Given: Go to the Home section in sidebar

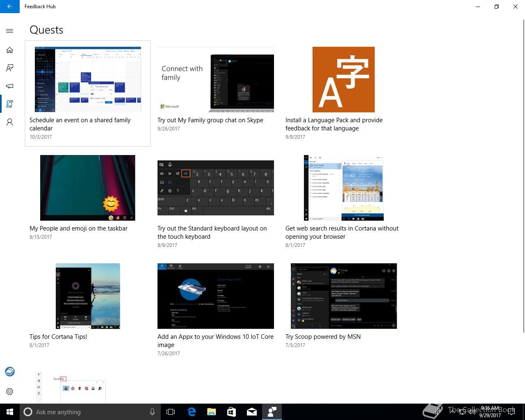Looking at the screenshot, I should click(x=10, y=50).
